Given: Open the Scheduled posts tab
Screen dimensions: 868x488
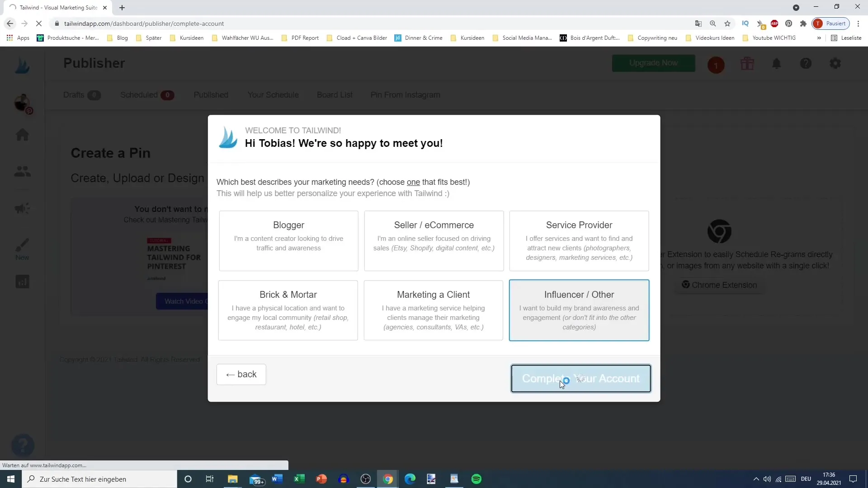Looking at the screenshot, I should coord(146,95).
